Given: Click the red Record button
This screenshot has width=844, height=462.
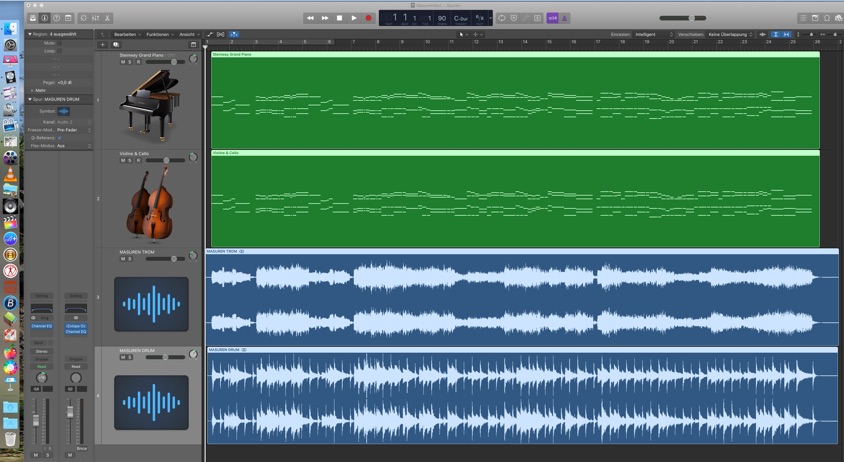Looking at the screenshot, I should tap(369, 18).
